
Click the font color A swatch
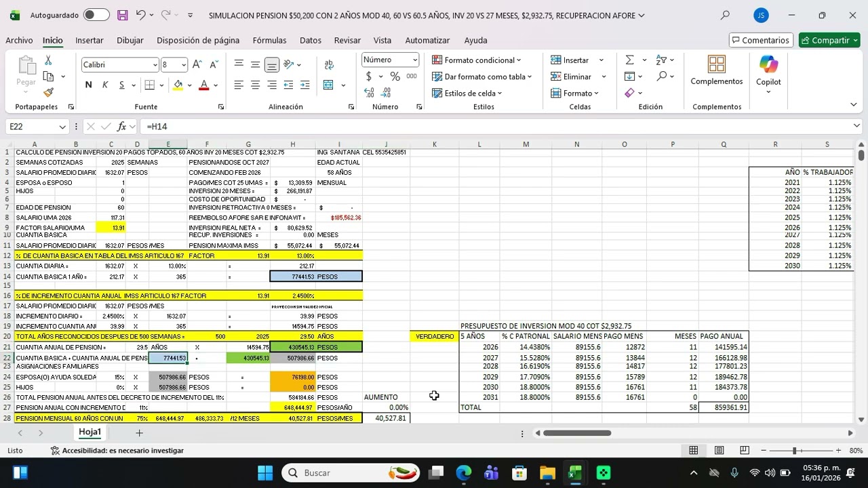pyautogui.click(x=203, y=85)
